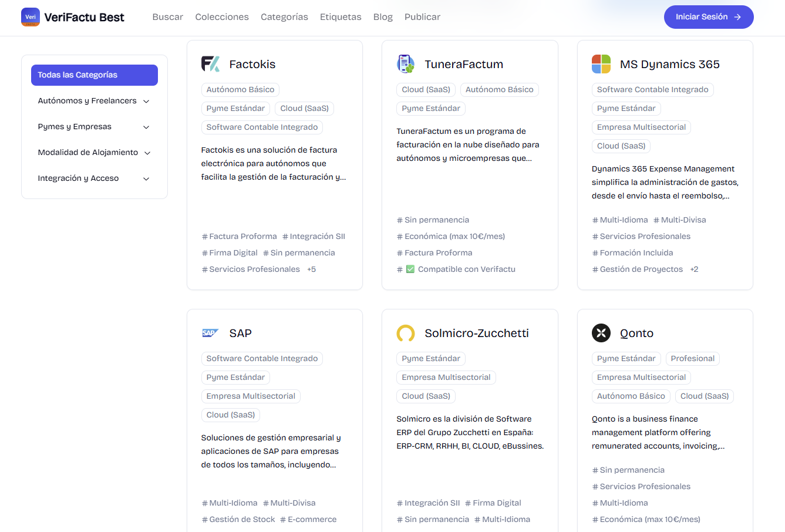The image size is (785, 532).
Task: Open the TuneraFactum product title
Action: [x=464, y=64]
